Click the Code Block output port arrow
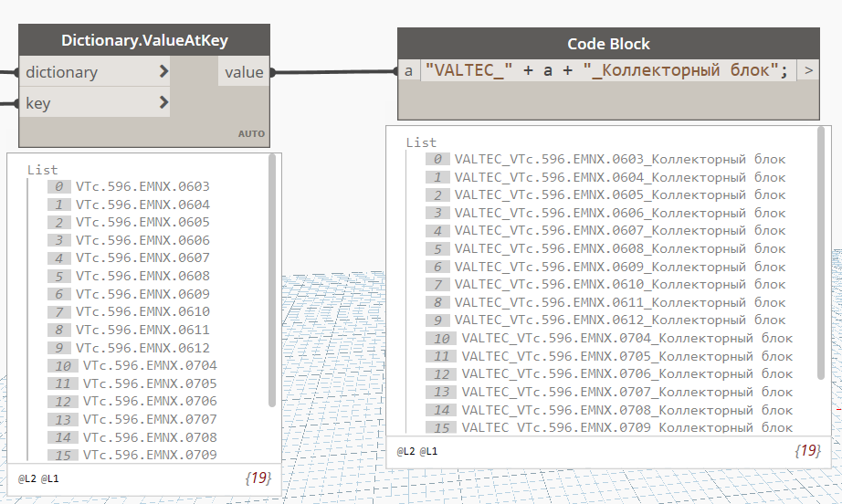842x504 pixels. coord(808,70)
